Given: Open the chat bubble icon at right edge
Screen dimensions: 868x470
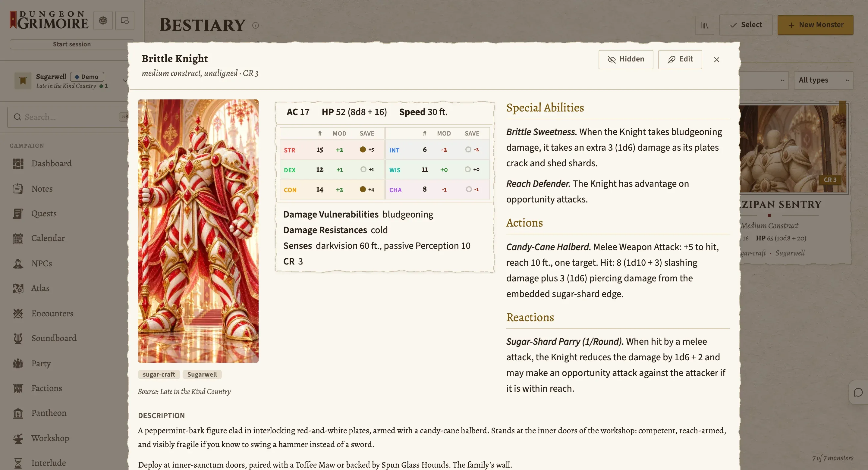Looking at the screenshot, I should tap(858, 393).
